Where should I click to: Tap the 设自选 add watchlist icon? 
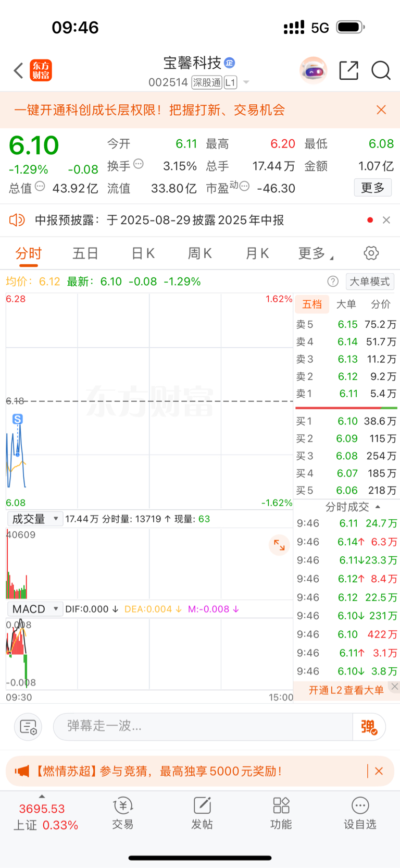360,813
